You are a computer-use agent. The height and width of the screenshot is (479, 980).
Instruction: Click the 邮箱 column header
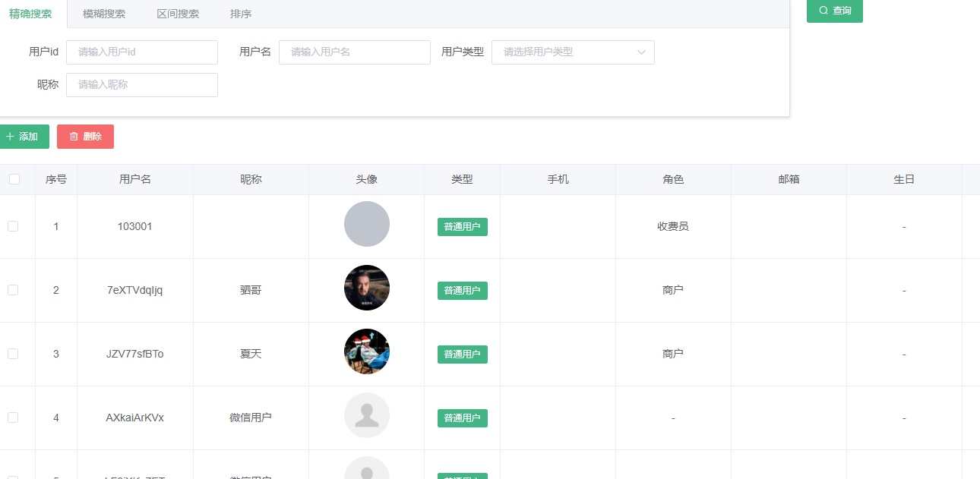click(x=789, y=180)
